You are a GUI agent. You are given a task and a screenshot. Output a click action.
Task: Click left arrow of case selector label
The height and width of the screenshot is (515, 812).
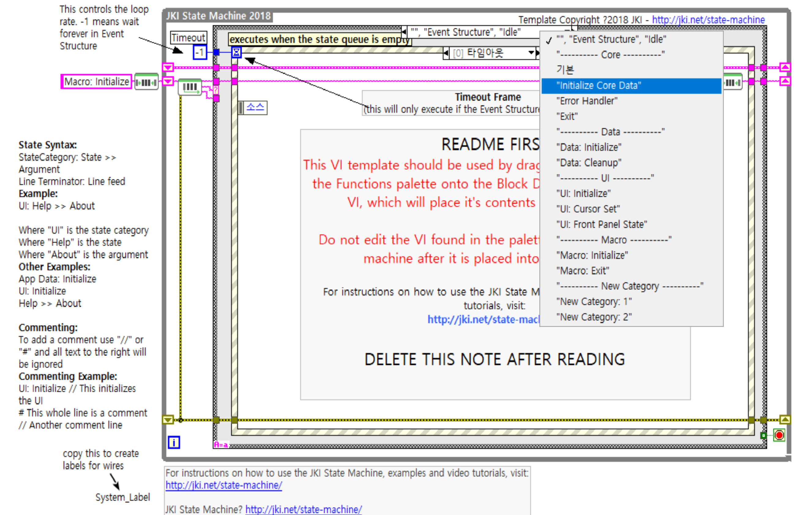[x=404, y=32]
